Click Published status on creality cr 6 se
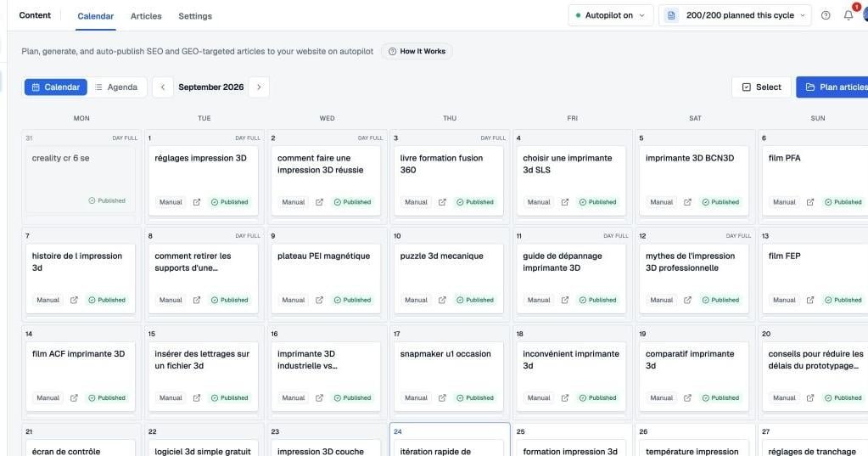The width and height of the screenshot is (868, 456). click(x=107, y=200)
